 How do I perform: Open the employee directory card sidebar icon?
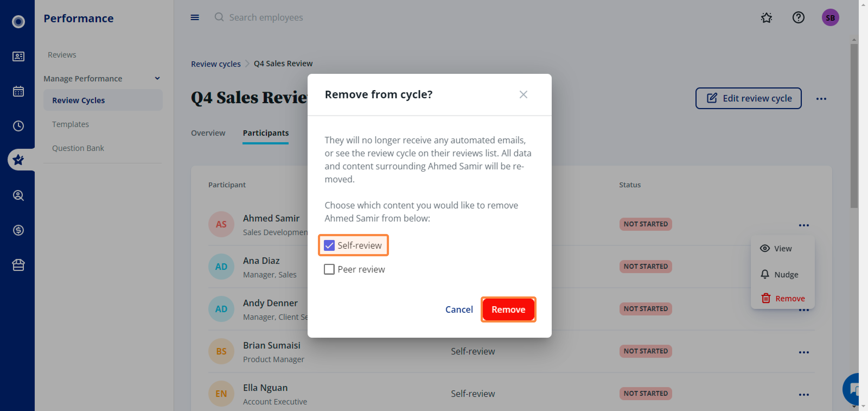[x=18, y=56]
